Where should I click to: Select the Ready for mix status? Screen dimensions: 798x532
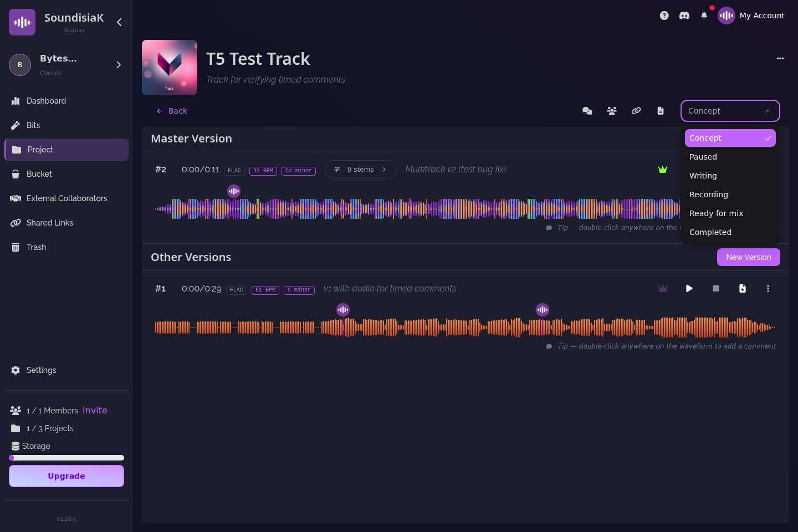click(730, 213)
